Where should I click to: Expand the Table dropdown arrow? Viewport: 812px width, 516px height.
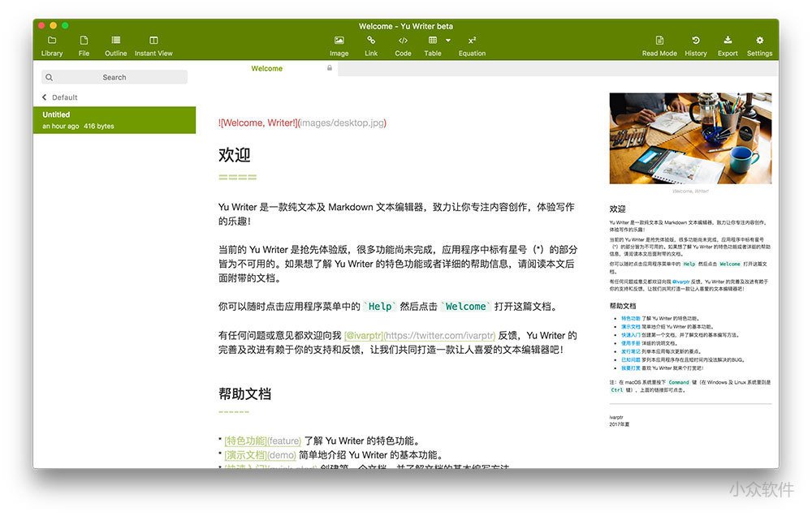pyautogui.click(x=448, y=41)
